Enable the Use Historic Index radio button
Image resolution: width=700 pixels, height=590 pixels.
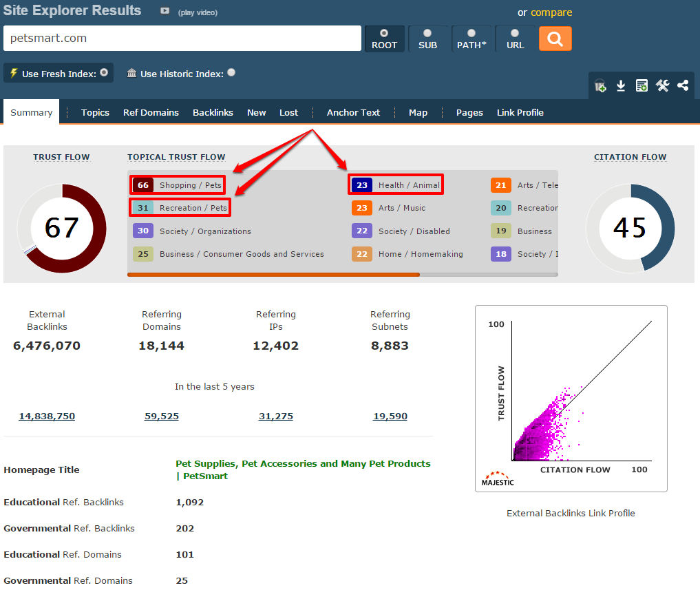point(231,72)
